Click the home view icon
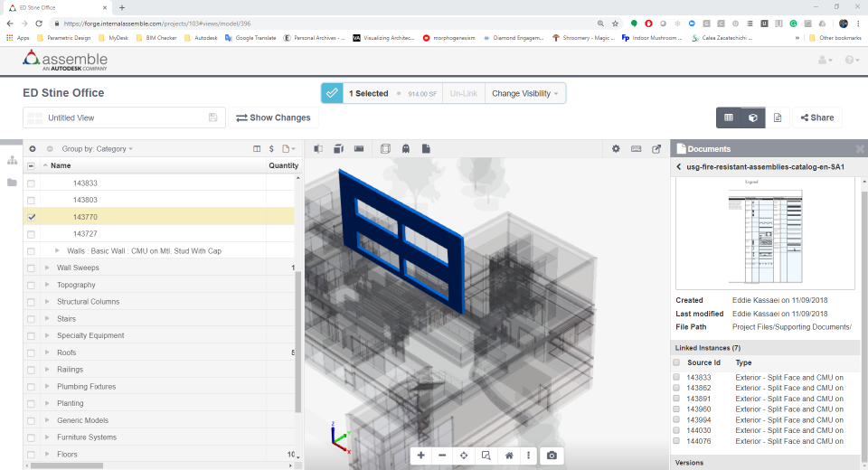This screenshot has width=868, height=470. coord(509,456)
